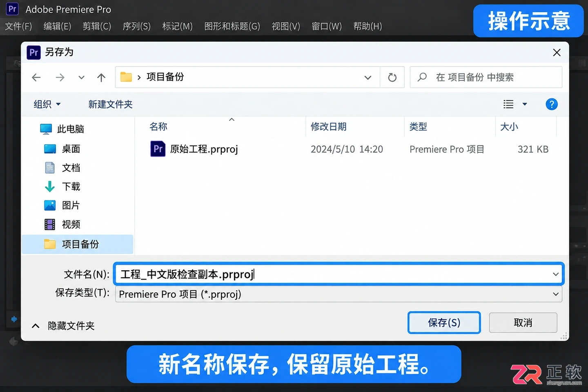Sort by the 类型 column header
The height and width of the screenshot is (392, 588).
click(x=418, y=127)
